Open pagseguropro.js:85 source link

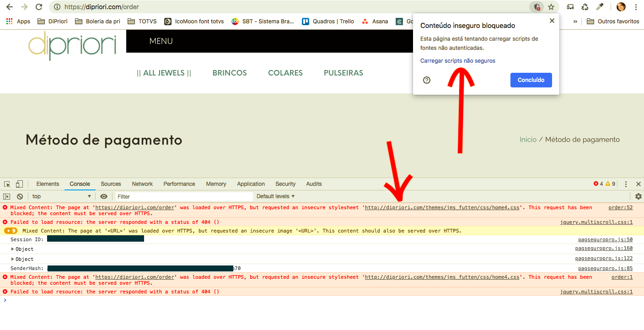(x=606, y=268)
